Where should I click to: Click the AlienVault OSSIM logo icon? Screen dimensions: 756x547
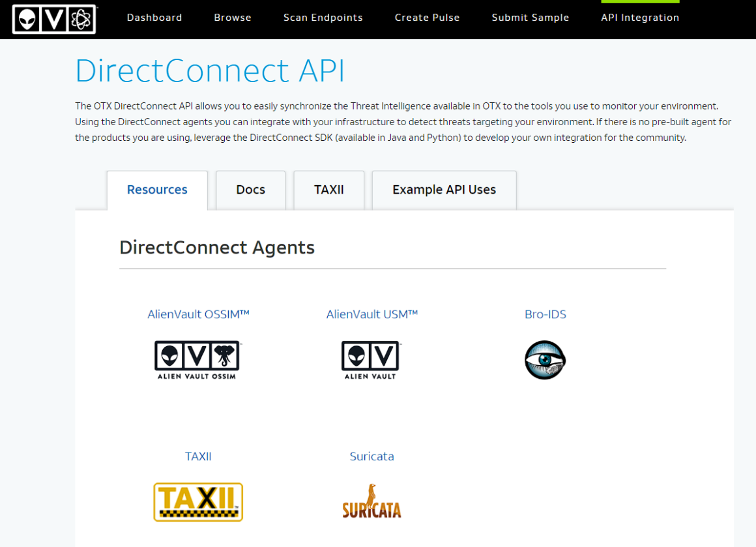click(197, 359)
